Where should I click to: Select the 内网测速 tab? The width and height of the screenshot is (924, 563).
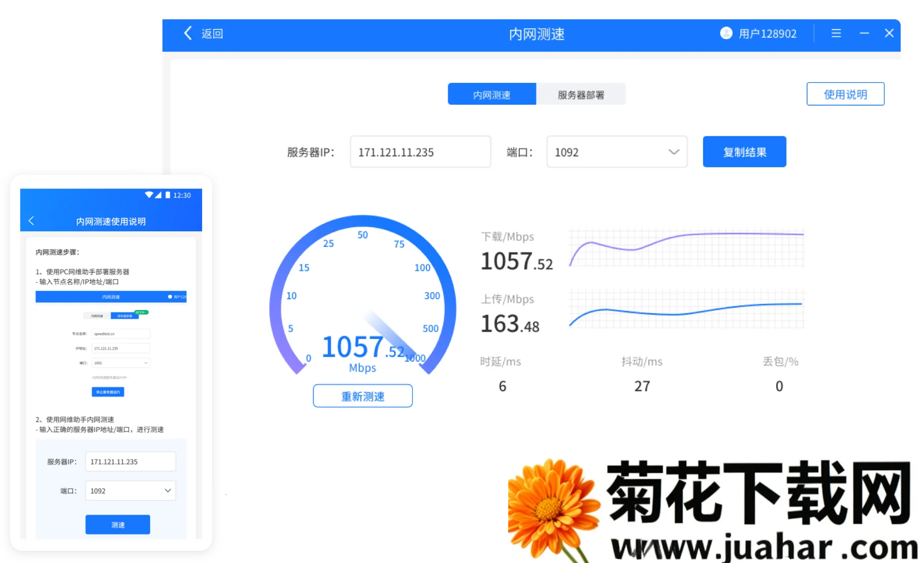tap(491, 93)
